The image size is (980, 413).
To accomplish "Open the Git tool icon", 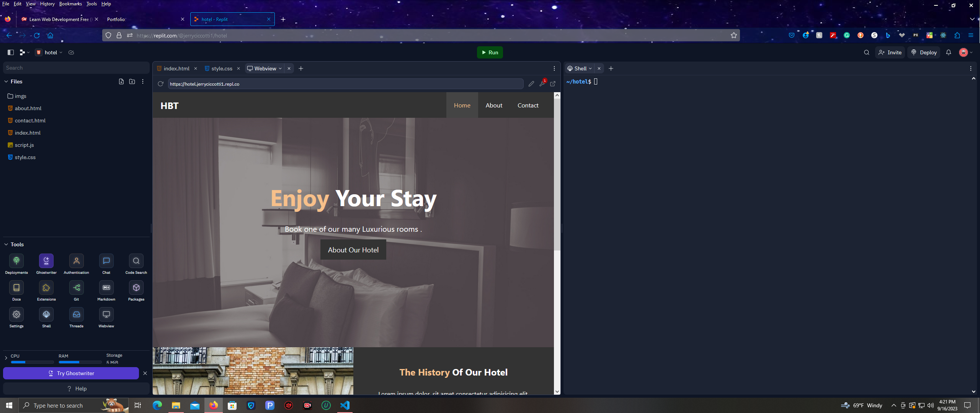I will pyautogui.click(x=76, y=288).
